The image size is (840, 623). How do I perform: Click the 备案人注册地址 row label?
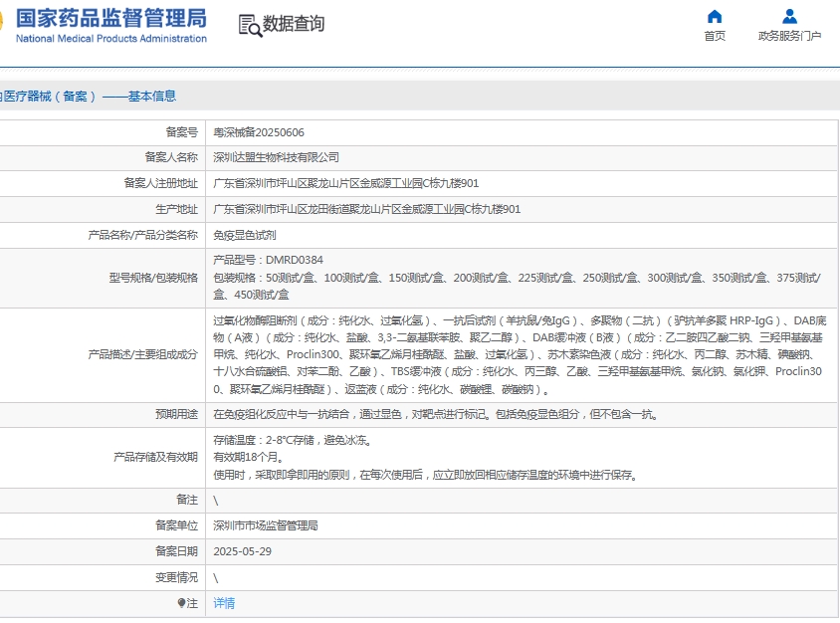click(x=160, y=183)
